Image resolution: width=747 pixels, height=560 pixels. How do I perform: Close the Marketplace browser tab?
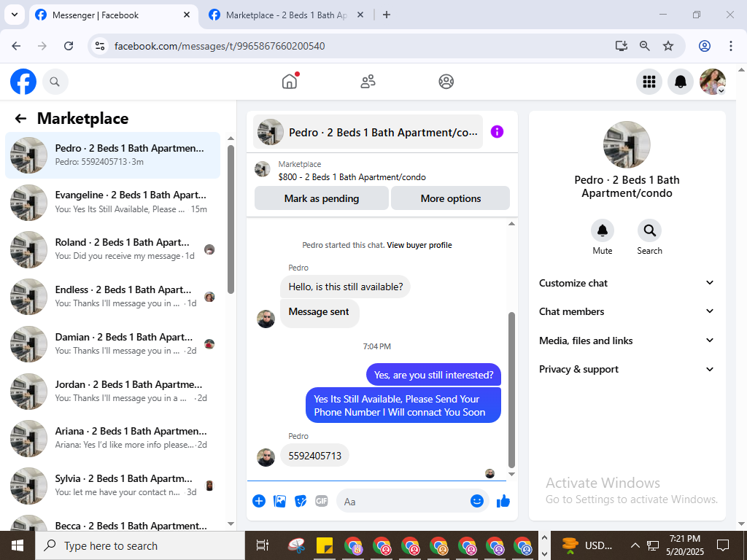click(x=360, y=15)
